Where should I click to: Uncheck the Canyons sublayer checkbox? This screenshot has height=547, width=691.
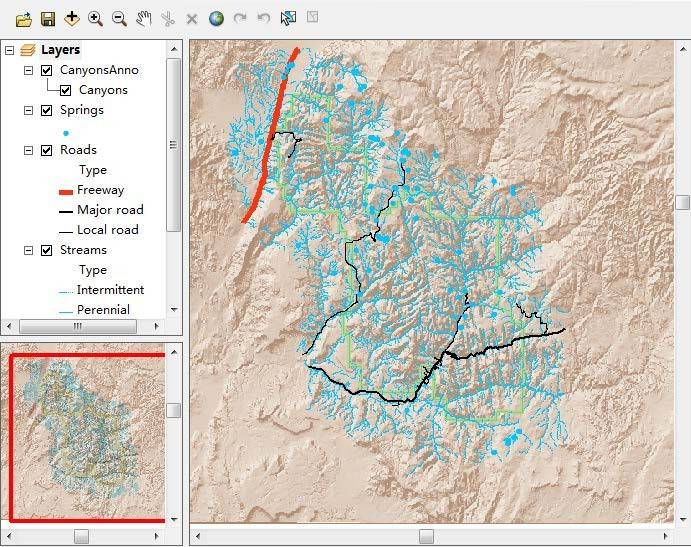click(65, 90)
